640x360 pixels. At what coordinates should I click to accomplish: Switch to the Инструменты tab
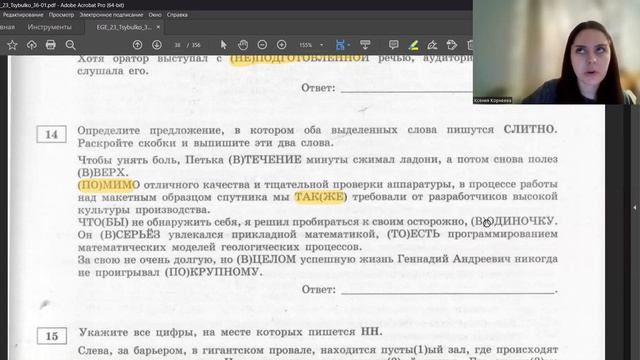click(49, 27)
